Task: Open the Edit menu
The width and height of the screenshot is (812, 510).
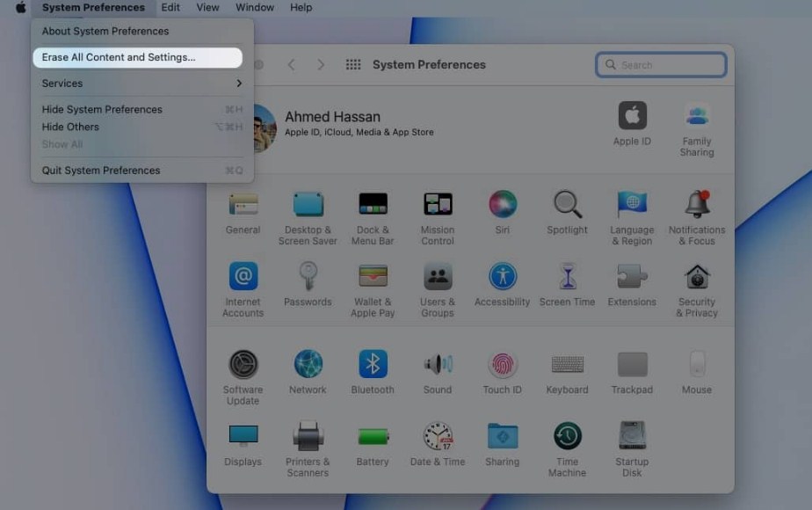Action: pos(170,7)
